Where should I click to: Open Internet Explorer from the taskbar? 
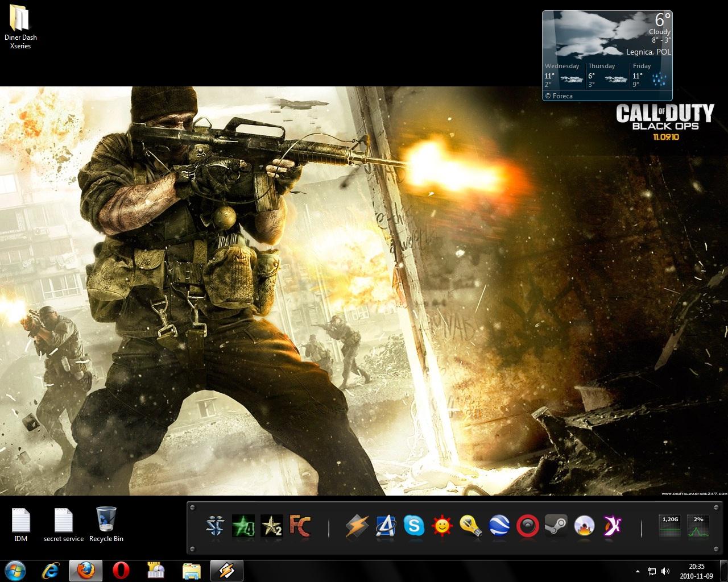coord(51,570)
